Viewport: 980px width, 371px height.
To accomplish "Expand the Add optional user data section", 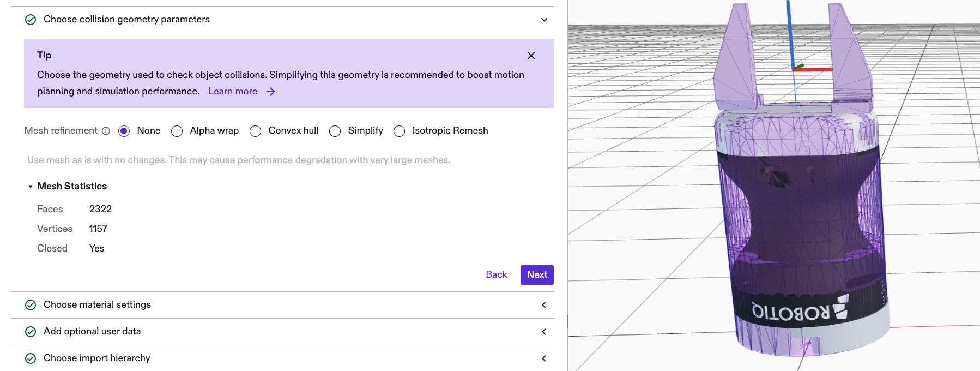I will 544,332.
